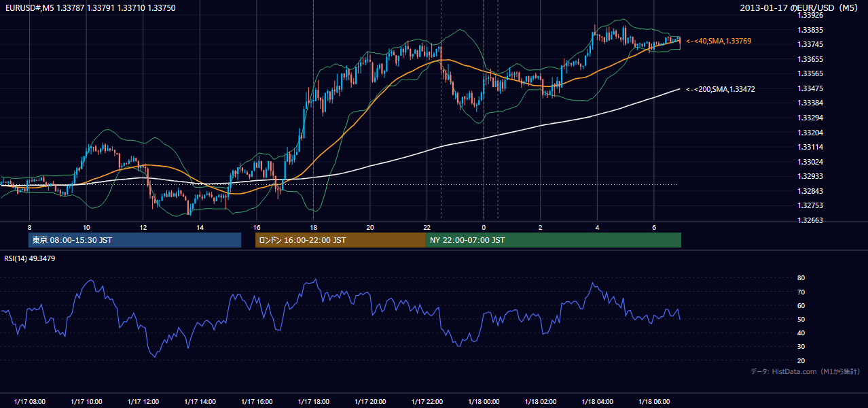Image resolution: width=868 pixels, height=408 pixels.
Task: Click price level 1.33384 on the axis
Action: tap(810, 103)
